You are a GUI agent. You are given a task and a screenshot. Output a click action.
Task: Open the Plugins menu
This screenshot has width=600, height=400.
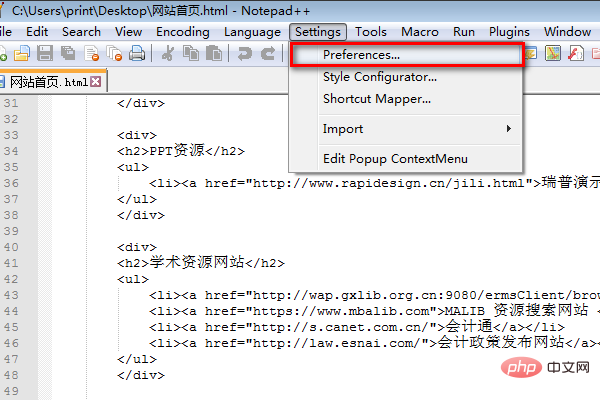(x=509, y=32)
